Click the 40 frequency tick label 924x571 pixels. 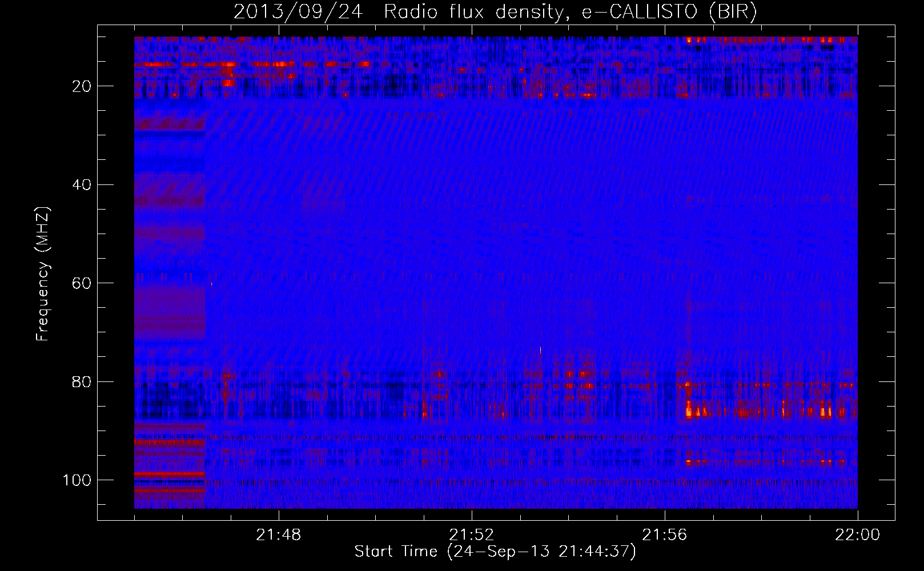82,184
